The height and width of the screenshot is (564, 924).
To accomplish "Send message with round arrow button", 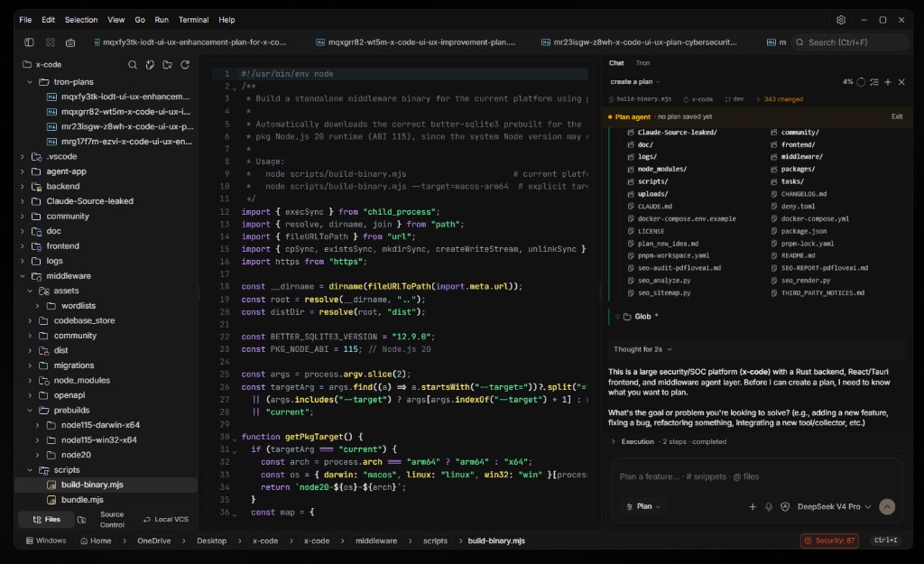I will tap(887, 507).
